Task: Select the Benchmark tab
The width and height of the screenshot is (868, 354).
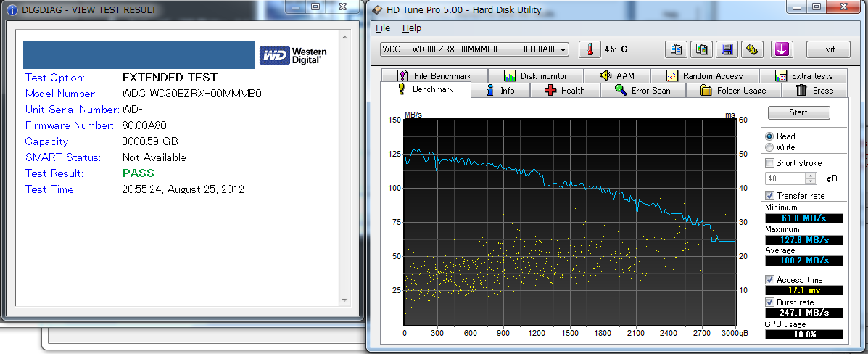Action: pos(425,89)
